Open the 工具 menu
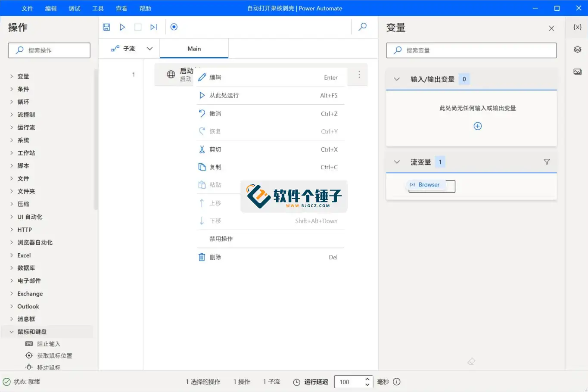The height and width of the screenshot is (392, 588). [98, 8]
